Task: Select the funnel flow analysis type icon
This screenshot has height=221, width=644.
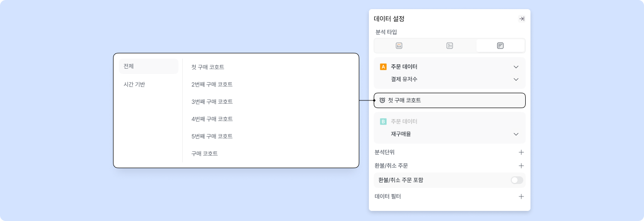Action: point(450,46)
